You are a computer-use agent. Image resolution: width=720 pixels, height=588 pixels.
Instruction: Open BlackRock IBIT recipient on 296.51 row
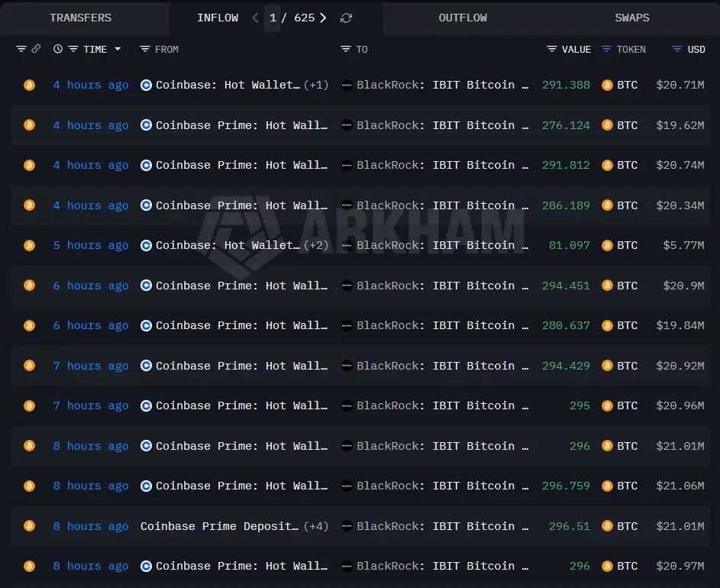click(443, 526)
